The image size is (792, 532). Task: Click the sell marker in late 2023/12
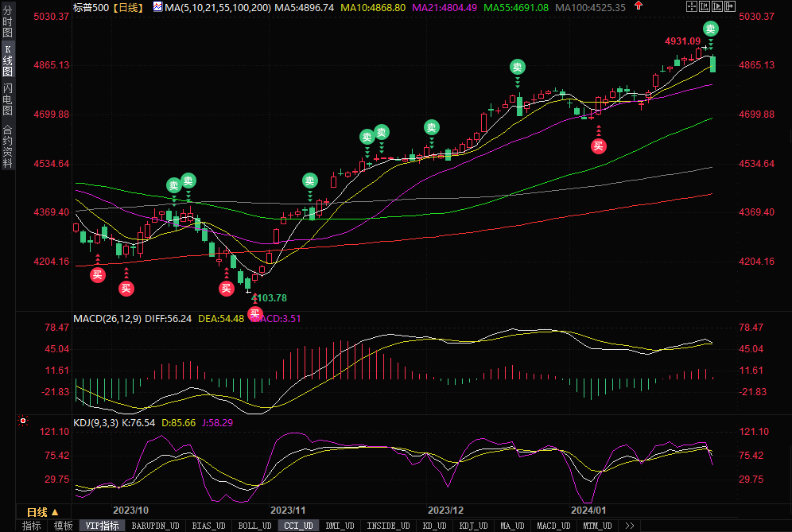[518, 68]
